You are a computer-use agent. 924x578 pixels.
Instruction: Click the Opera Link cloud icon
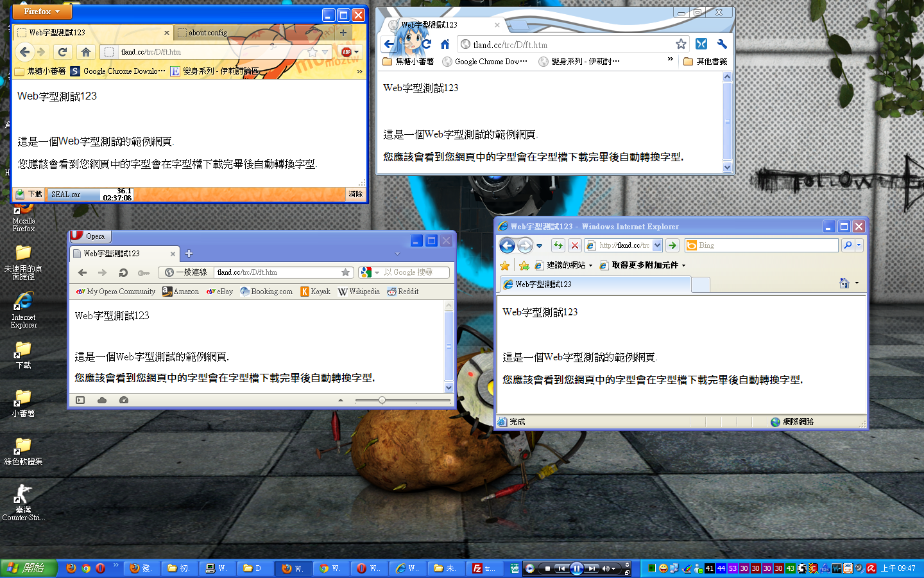click(x=102, y=400)
